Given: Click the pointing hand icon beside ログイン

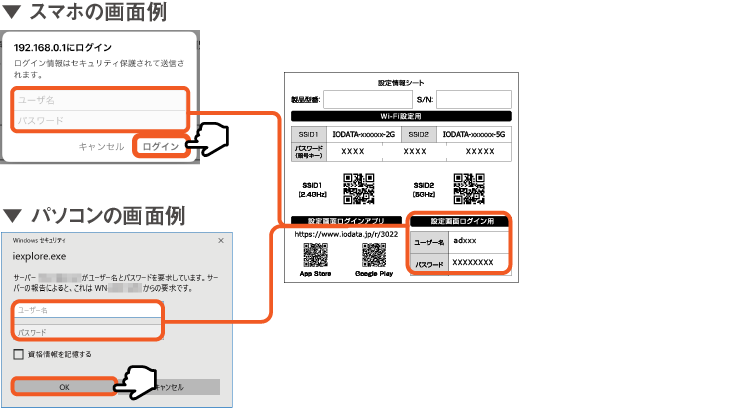Looking at the screenshot, I should point(210,140).
